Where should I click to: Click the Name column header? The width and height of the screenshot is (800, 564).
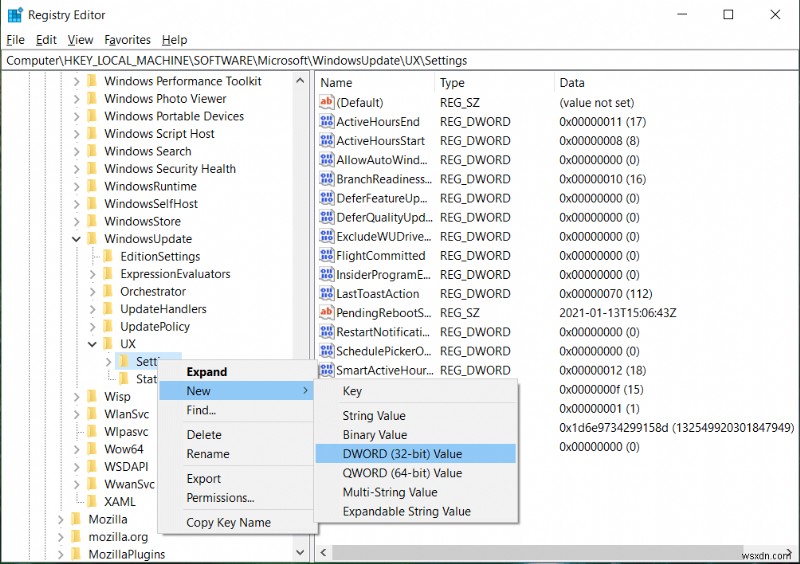[x=376, y=83]
